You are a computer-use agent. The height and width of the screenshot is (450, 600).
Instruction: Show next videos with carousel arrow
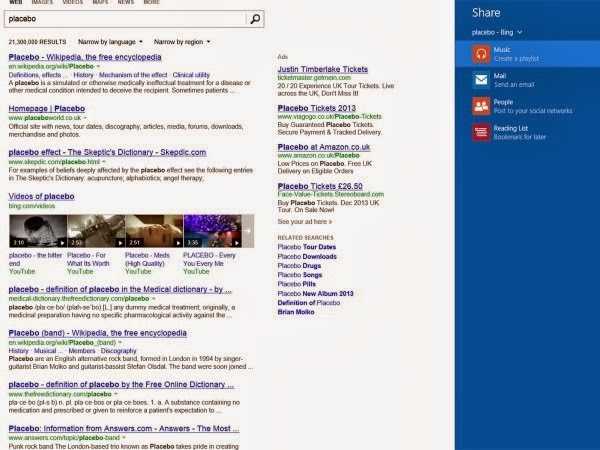click(x=248, y=231)
